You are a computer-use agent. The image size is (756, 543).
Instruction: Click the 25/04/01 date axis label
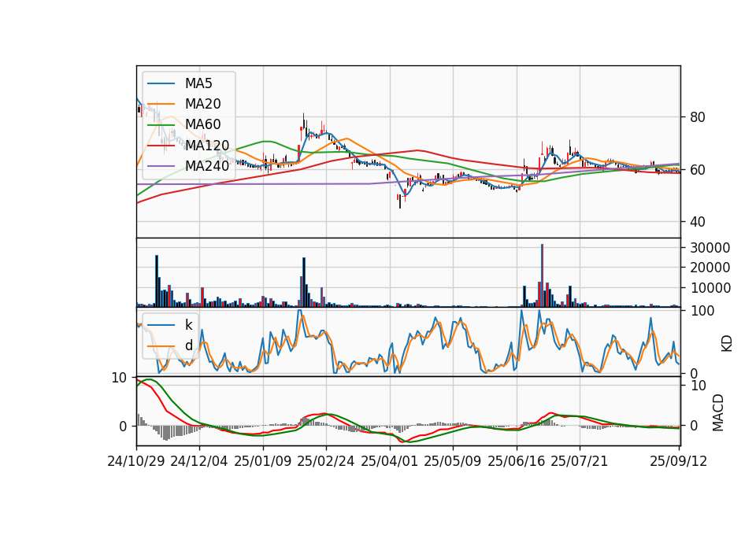[390, 461]
